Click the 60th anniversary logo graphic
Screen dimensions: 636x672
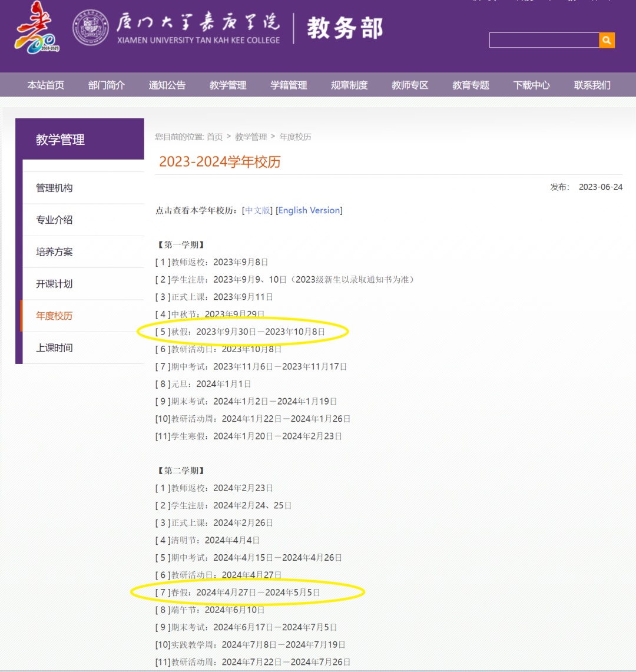pyautogui.click(x=35, y=29)
